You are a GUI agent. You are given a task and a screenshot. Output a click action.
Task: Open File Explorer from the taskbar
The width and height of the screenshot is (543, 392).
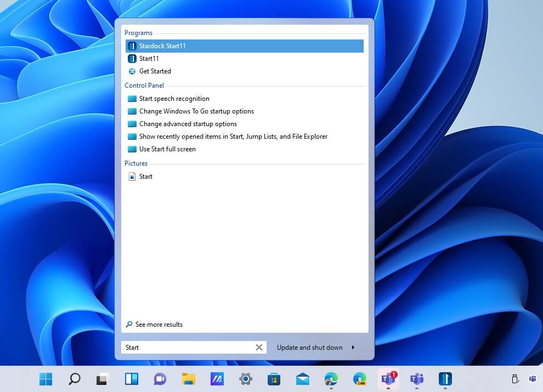(x=189, y=379)
